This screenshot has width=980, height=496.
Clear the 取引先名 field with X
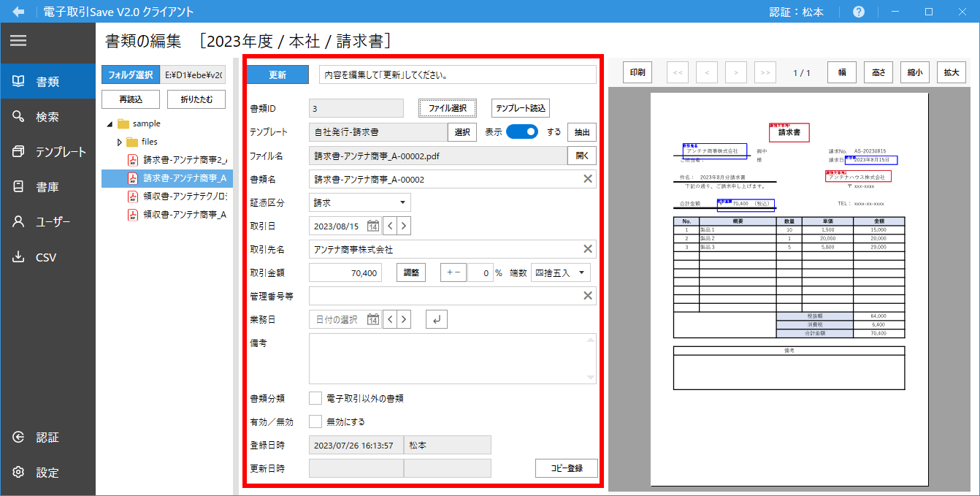pos(587,249)
